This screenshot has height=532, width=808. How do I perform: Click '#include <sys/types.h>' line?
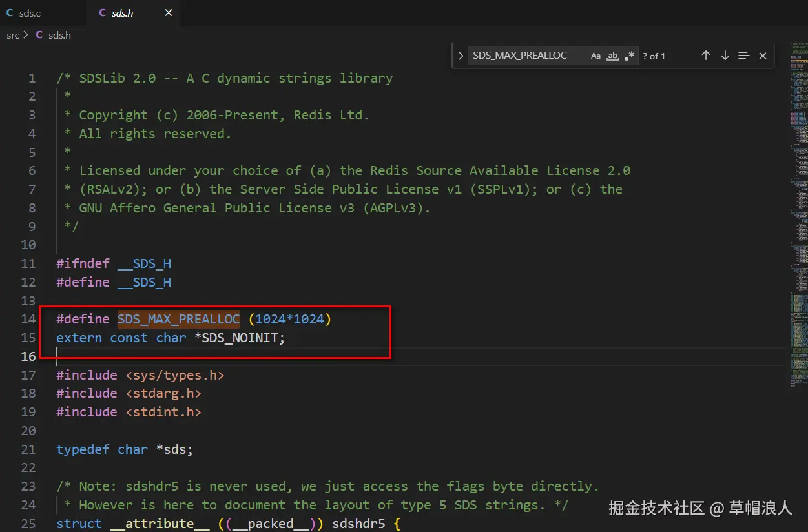point(140,375)
